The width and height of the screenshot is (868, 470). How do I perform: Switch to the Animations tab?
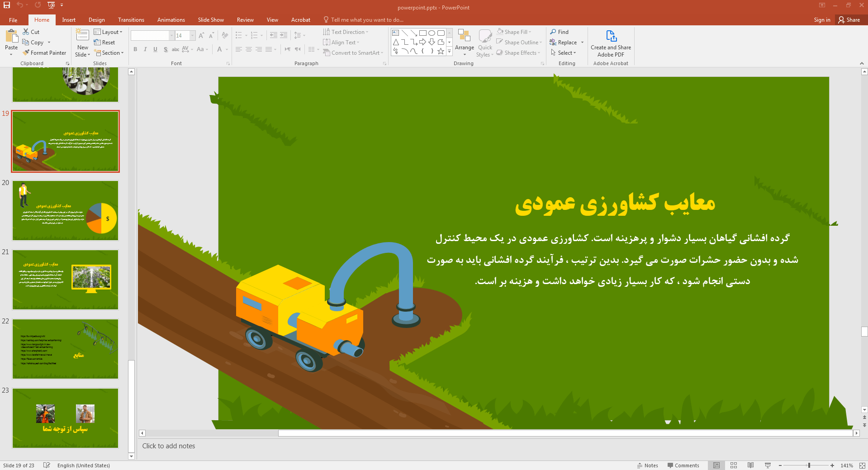tap(171, 20)
